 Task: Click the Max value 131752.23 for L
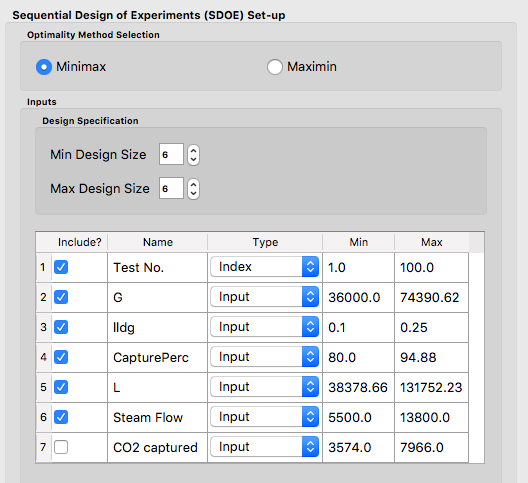(431, 387)
